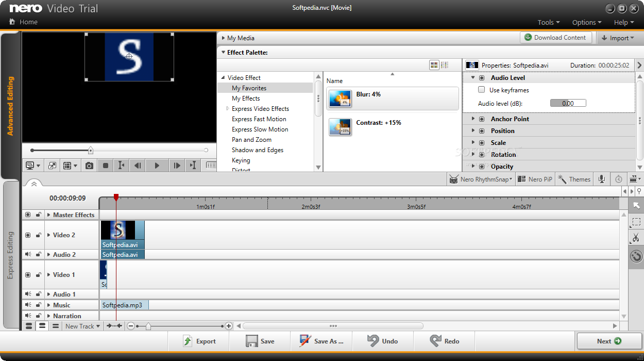The image size is (644, 361).
Task: Click the full screen preview icon
Action: click(x=52, y=166)
